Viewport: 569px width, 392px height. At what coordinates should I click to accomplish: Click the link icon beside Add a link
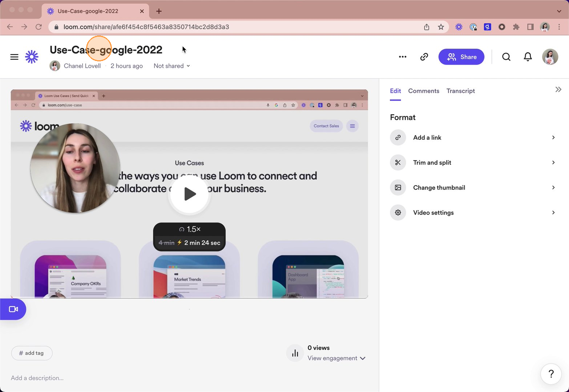pos(398,138)
